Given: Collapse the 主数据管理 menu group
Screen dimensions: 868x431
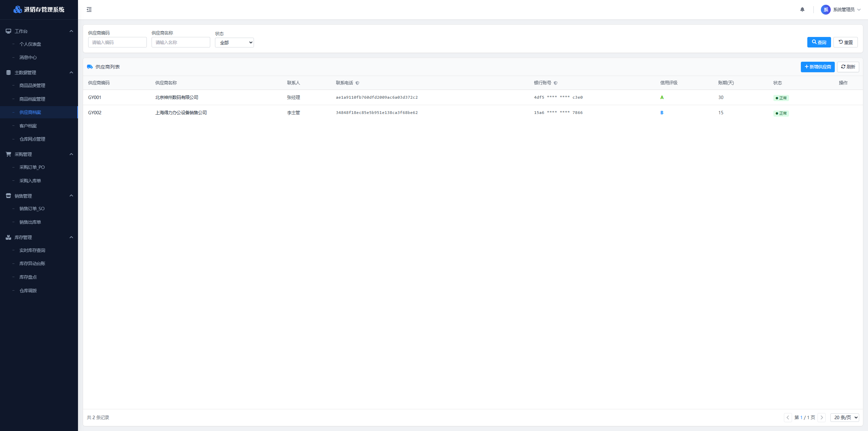Looking at the screenshot, I should pos(71,73).
